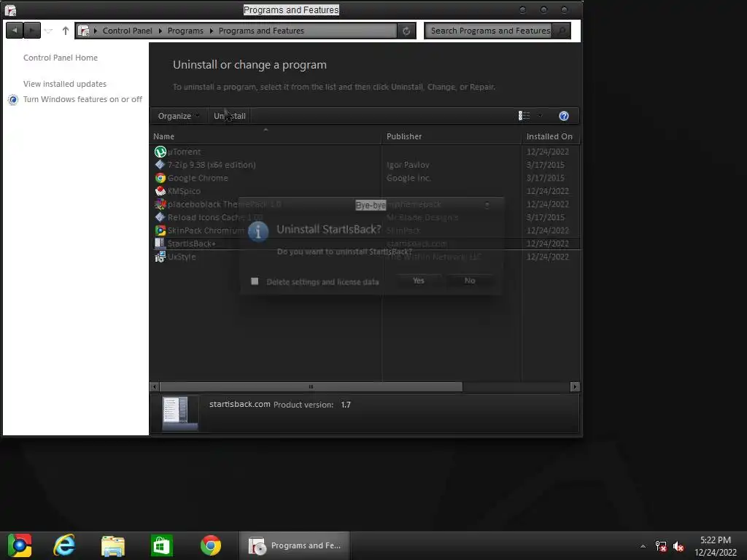Sort by the Name column header

tap(266, 136)
